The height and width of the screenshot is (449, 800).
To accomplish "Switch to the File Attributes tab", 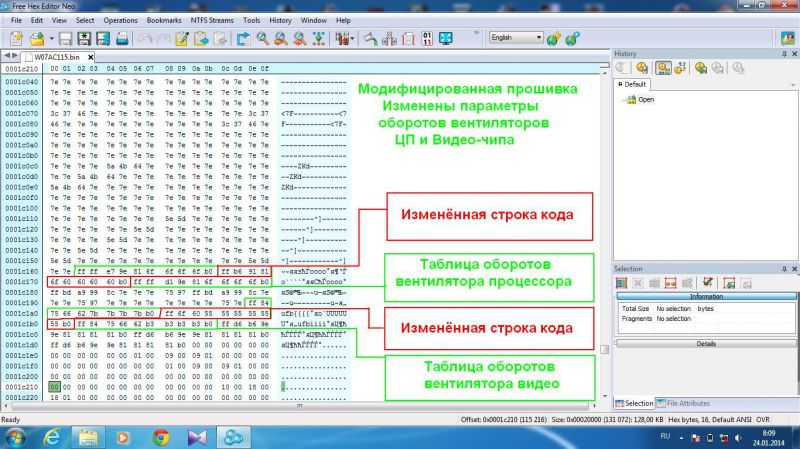I will coord(683,403).
